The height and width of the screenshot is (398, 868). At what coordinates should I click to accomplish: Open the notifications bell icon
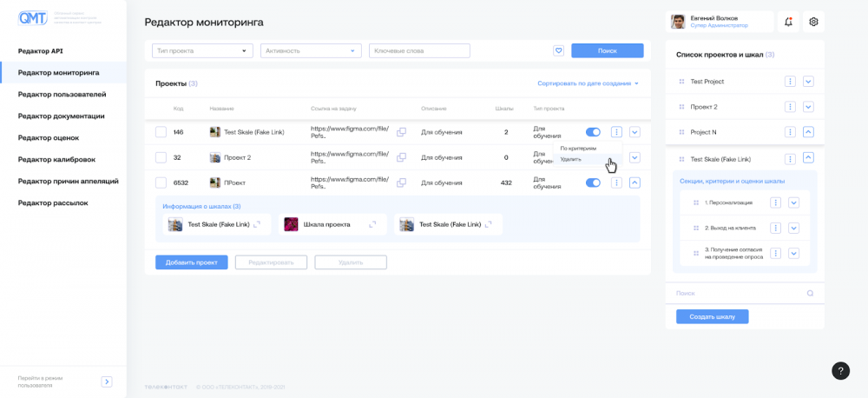pos(788,22)
